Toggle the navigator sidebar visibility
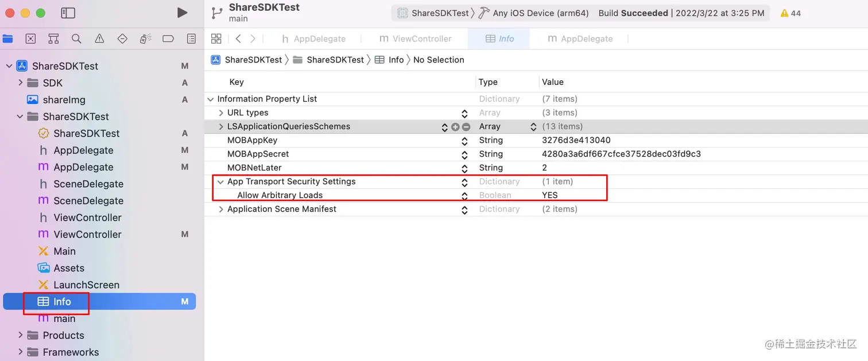 coord(68,13)
